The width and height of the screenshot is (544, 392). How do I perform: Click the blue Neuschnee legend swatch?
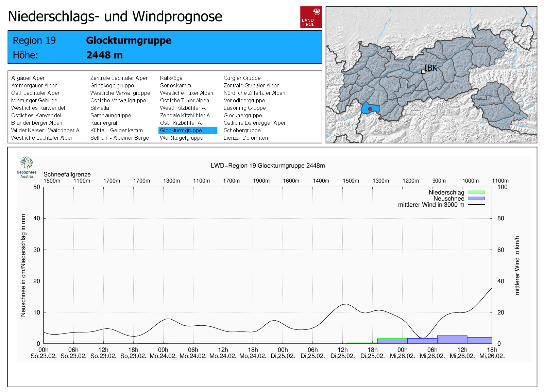(476, 199)
